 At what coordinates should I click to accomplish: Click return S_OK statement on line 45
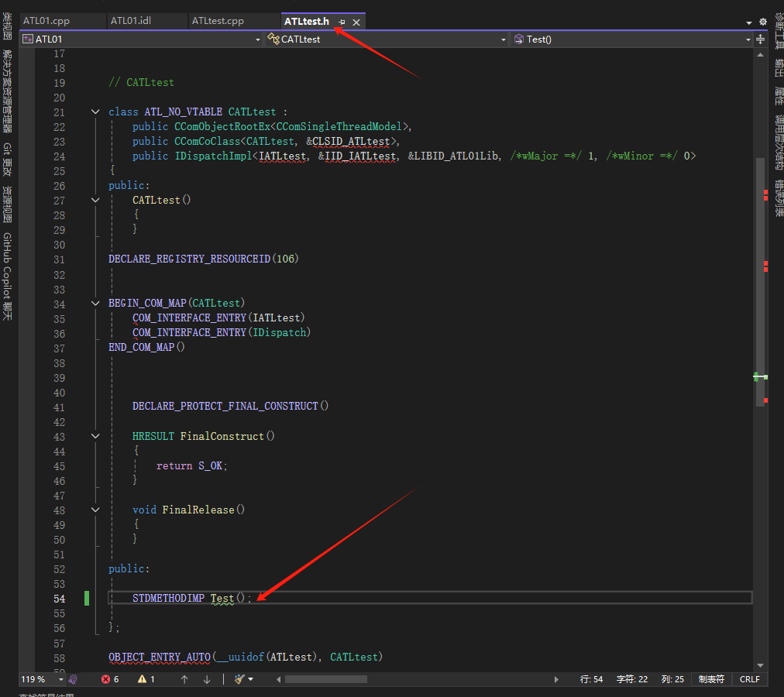pyautogui.click(x=192, y=466)
